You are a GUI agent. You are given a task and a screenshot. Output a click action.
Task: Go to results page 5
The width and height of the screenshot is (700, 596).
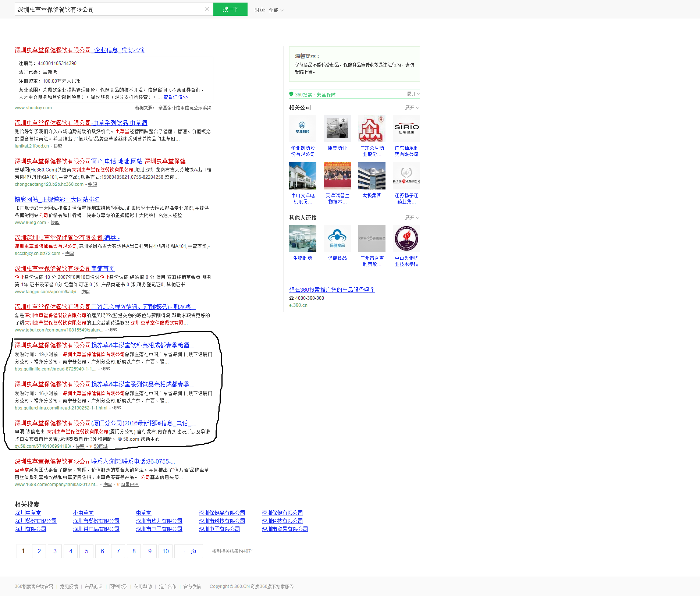point(86,551)
